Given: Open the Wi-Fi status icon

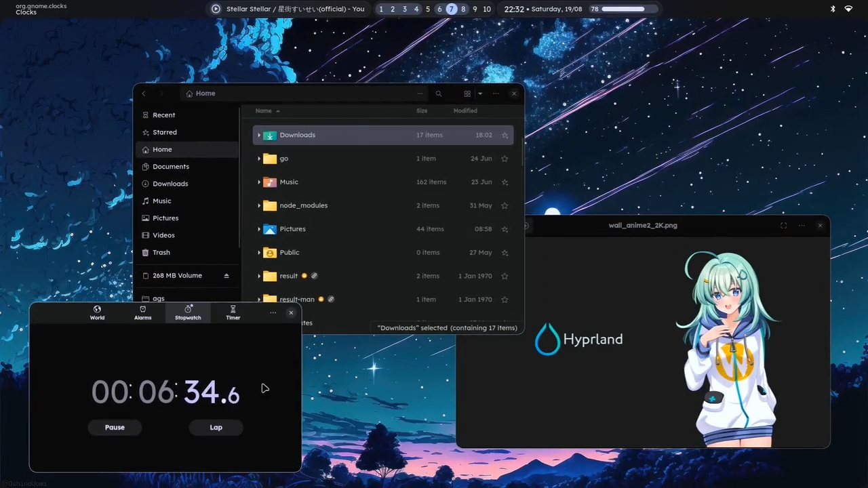Looking at the screenshot, I should (848, 9).
